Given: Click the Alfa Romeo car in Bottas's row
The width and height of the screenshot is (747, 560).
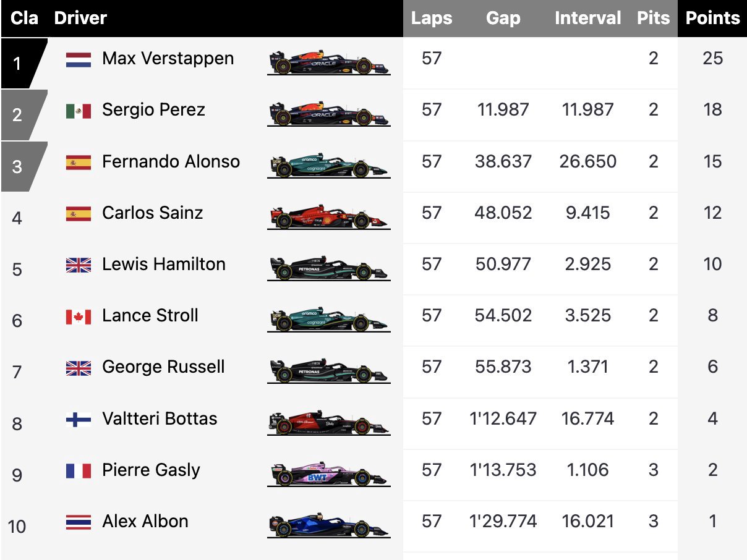Looking at the screenshot, I should tap(329, 423).
